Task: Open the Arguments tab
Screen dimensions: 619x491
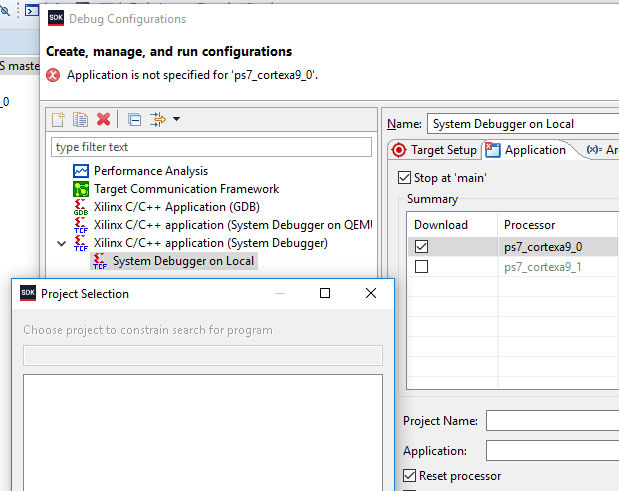Action: (602, 150)
